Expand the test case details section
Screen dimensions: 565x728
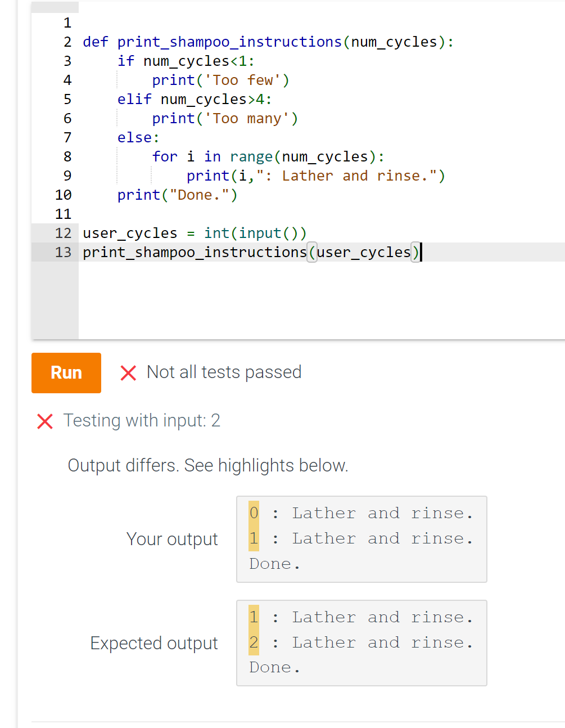[141, 420]
